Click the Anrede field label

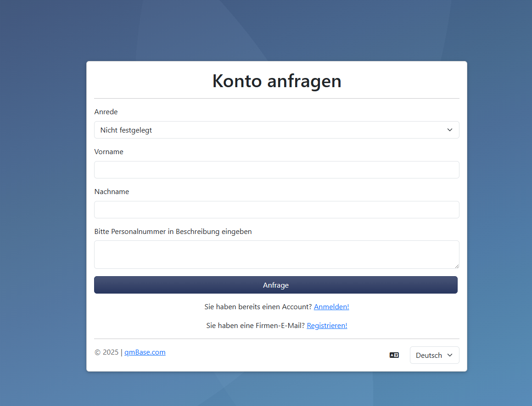pyautogui.click(x=106, y=112)
